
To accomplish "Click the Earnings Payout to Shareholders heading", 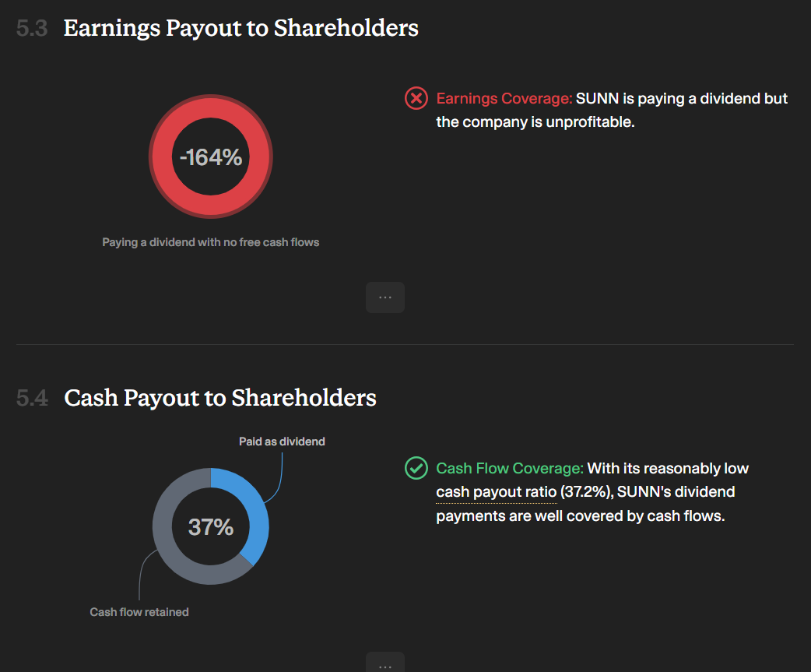I will pyautogui.click(x=241, y=28).
